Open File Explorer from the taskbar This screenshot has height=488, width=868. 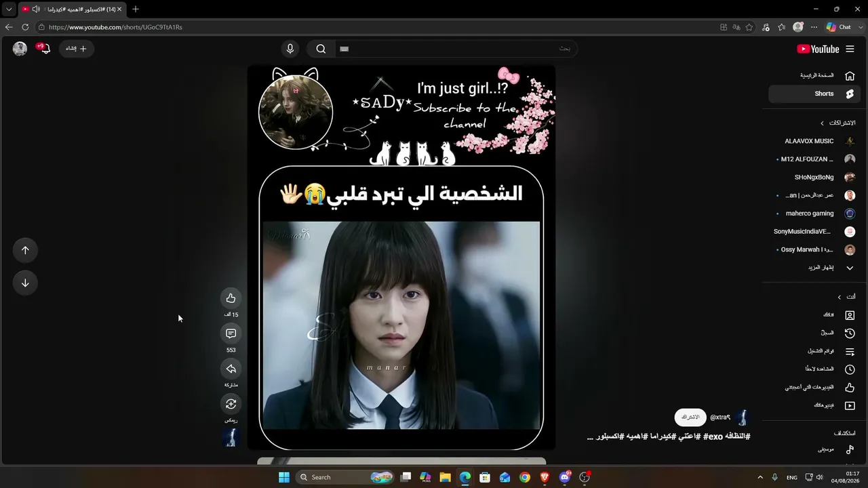point(446,477)
